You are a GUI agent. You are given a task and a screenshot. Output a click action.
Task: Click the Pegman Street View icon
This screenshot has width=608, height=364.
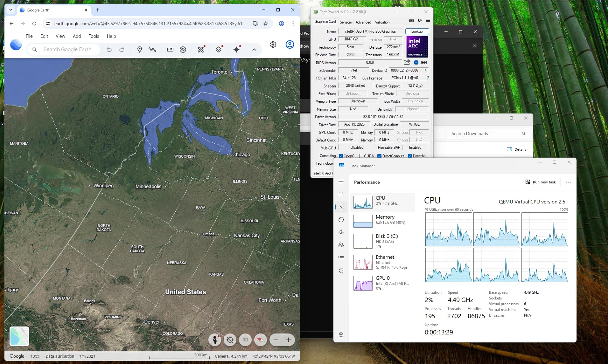click(215, 340)
